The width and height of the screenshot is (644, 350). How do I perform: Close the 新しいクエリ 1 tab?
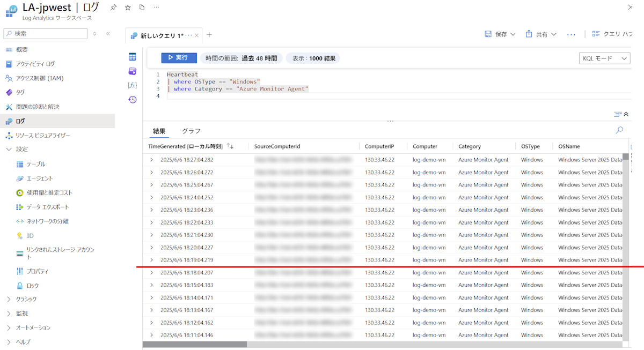pos(197,35)
